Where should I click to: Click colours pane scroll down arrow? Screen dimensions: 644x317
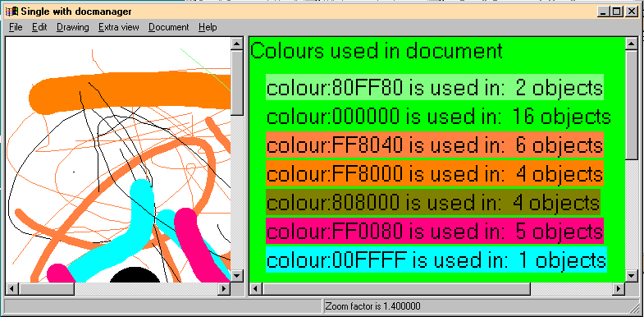632,275
